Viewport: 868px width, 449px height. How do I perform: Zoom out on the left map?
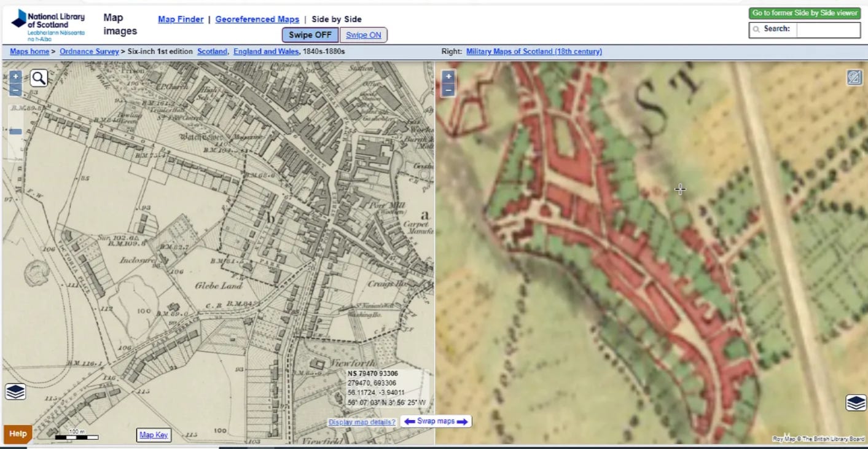click(x=15, y=90)
